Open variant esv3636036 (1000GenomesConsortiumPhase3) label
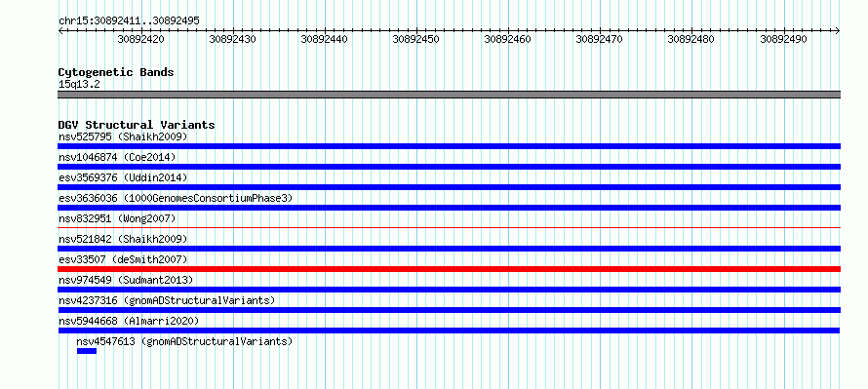The width and height of the screenshot is (868, 389). 176,198
